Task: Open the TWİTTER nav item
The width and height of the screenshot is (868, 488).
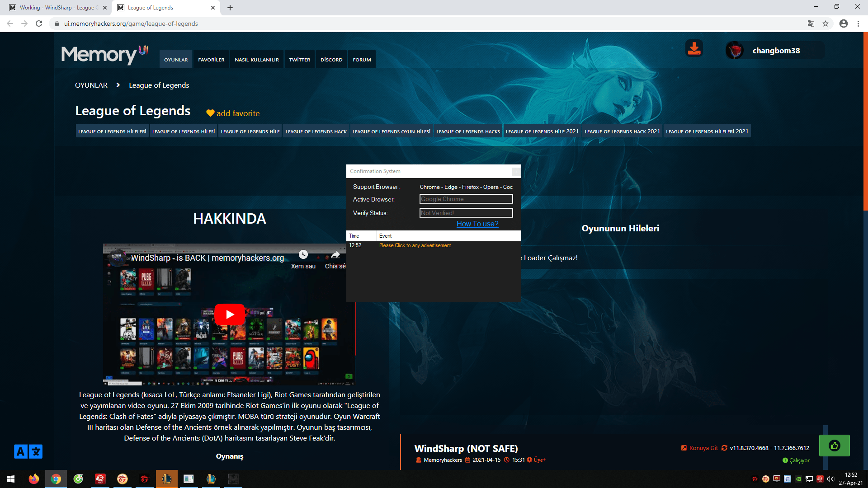Action: [300, 60]
